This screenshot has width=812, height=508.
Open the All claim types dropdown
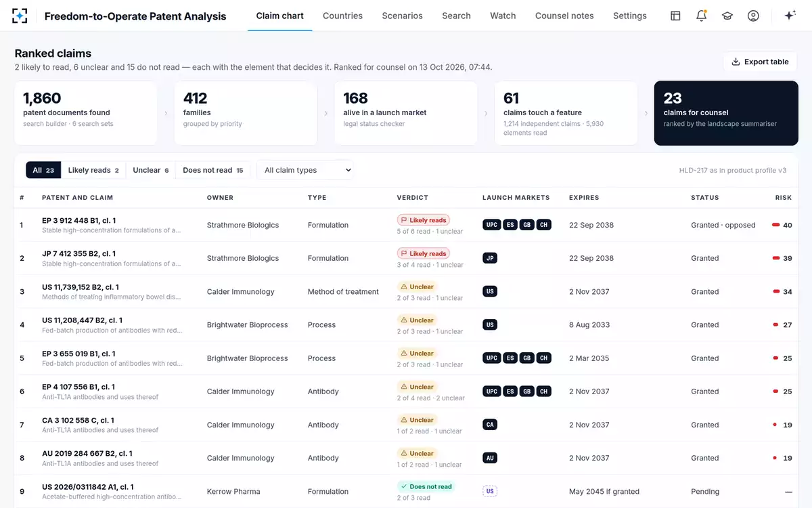(x=304, y=170)
